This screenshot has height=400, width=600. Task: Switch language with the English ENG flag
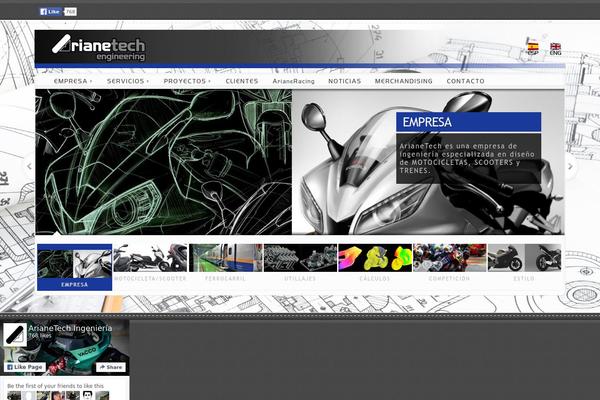555,49
